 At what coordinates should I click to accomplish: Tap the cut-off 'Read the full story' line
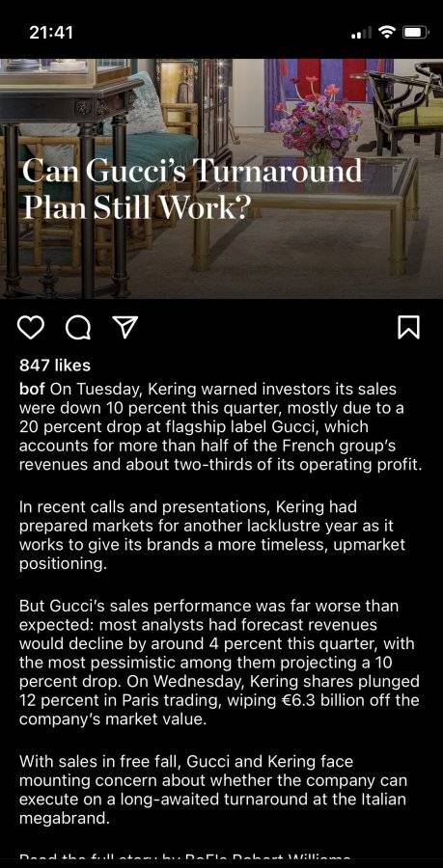pyautogui.click(x=185, y=859)
